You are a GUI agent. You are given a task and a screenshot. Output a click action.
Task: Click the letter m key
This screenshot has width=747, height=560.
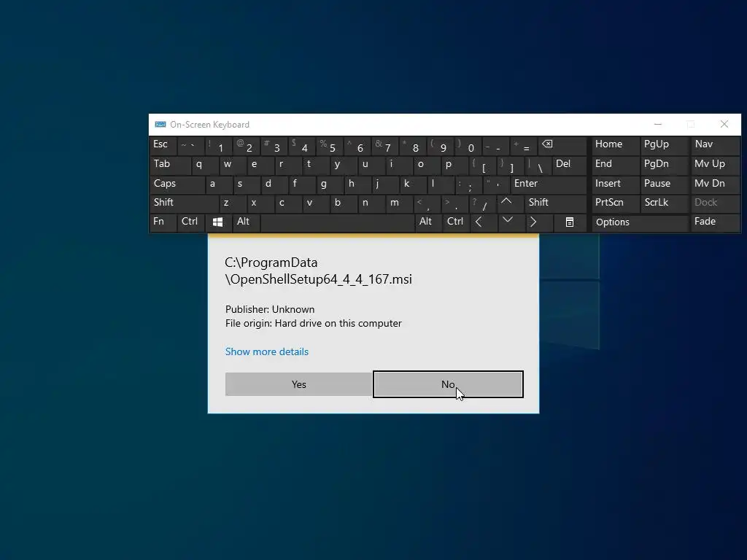[399, 203]
